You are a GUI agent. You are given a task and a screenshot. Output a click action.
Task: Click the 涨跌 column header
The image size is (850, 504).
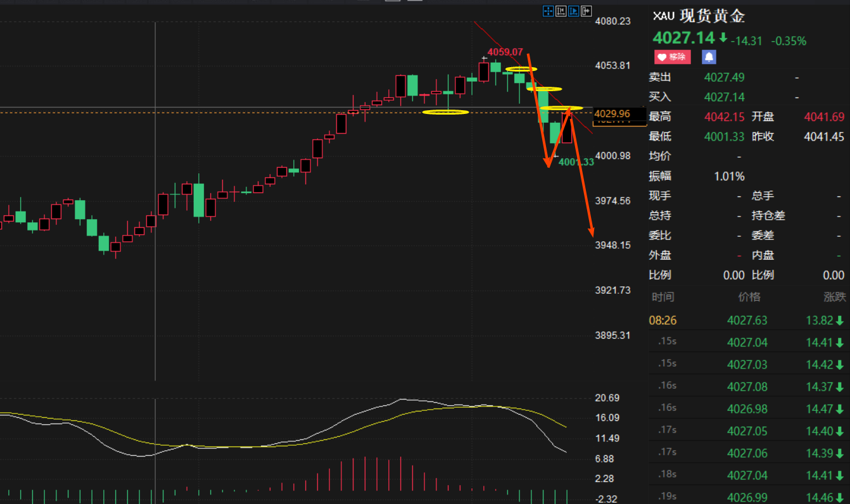[x=834, y=297]
